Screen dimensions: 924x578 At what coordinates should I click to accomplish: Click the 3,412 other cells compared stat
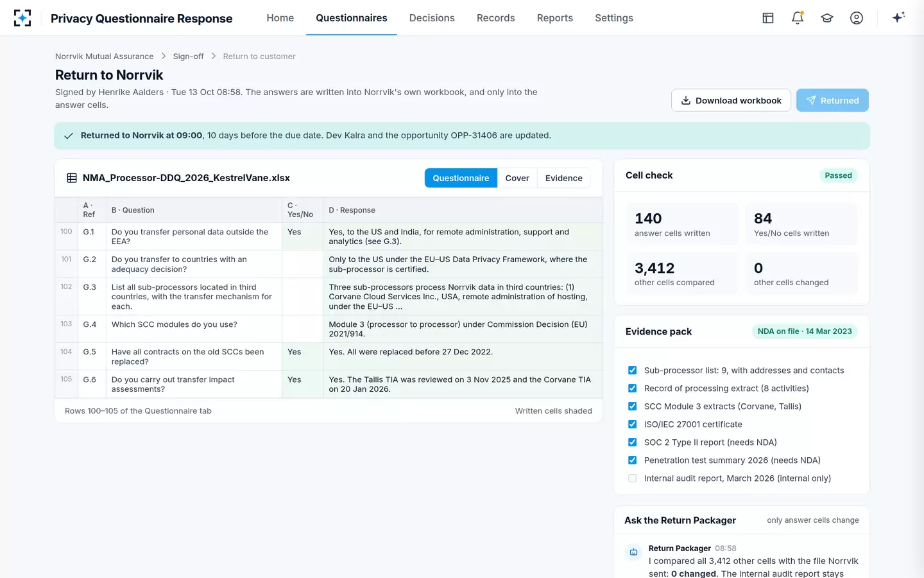point(682,274)
